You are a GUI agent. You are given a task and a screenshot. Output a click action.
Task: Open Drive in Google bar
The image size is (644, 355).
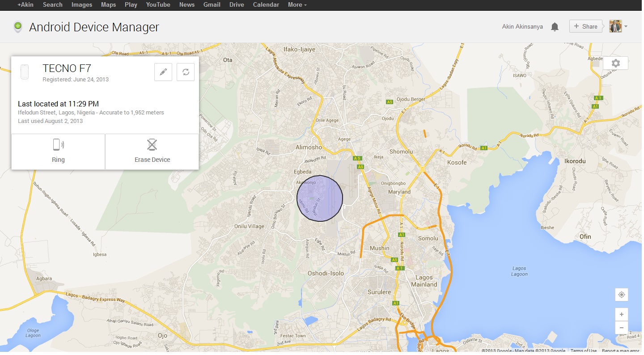tap(237, 4)
